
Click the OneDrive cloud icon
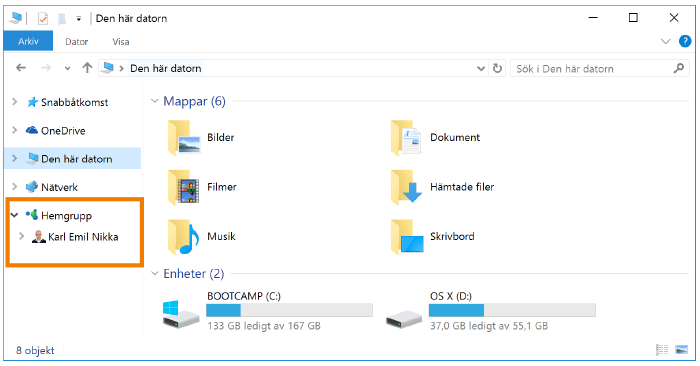(x=32, y=130)
